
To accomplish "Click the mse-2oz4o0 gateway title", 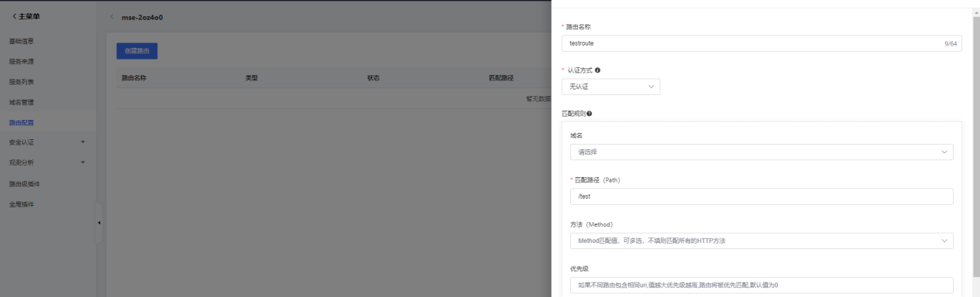I will click(142, 17).
